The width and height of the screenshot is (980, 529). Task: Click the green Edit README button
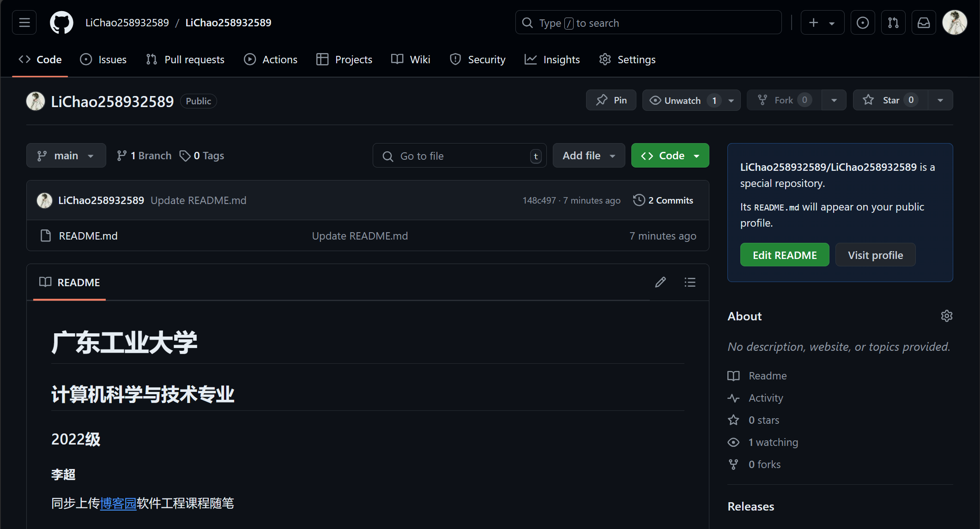[784, 255]
